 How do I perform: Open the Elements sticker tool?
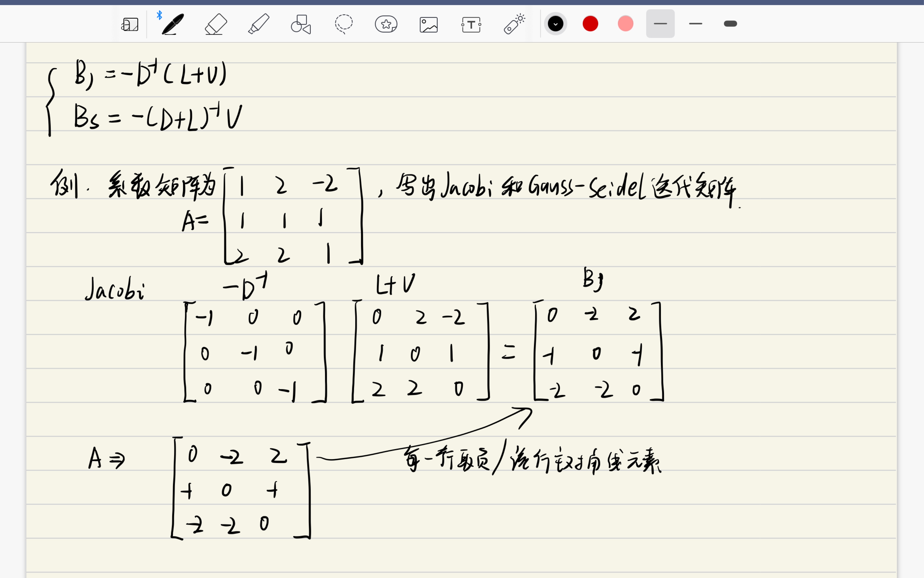point(386,24)
